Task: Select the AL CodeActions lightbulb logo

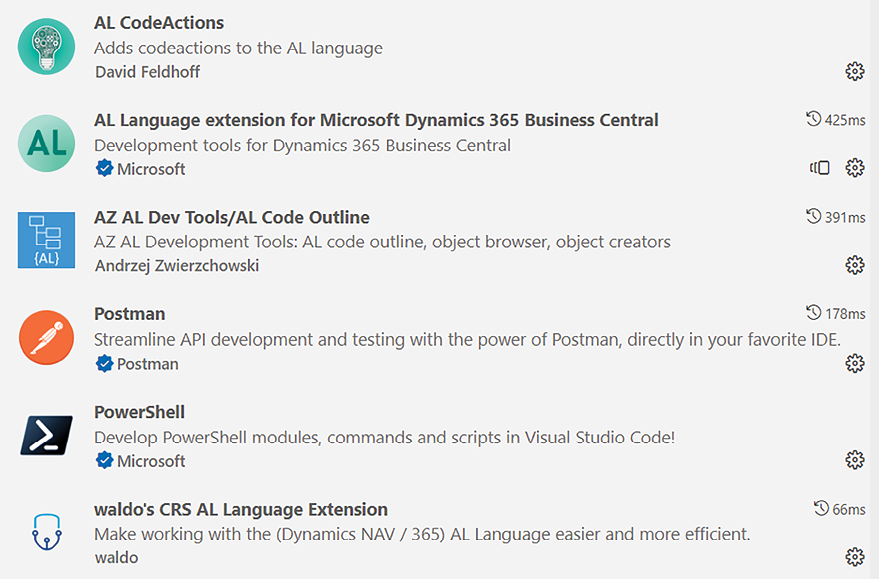Action: [47, 47]
